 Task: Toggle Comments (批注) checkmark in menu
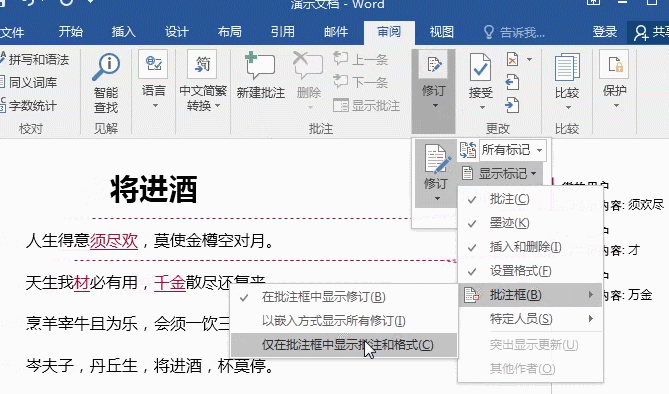[x=472, y=199]
